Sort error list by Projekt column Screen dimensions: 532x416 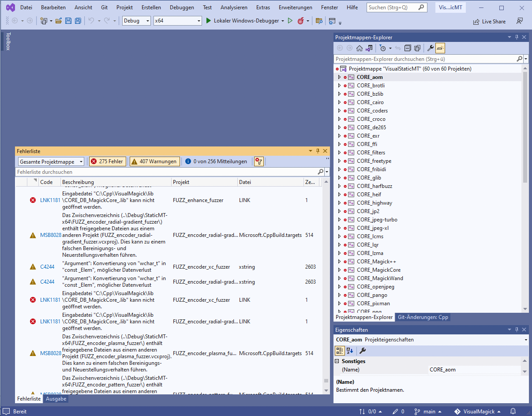204,182
